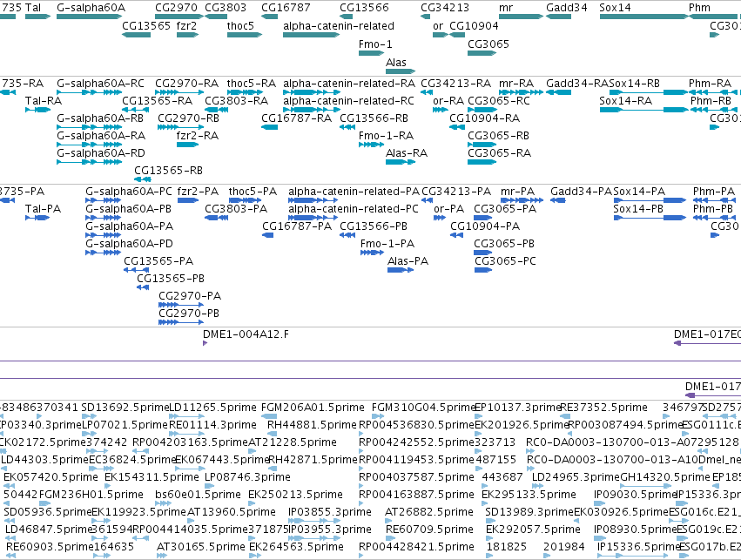
Task: Click the RH44881.5prime EST label
Action: (312, 425)
